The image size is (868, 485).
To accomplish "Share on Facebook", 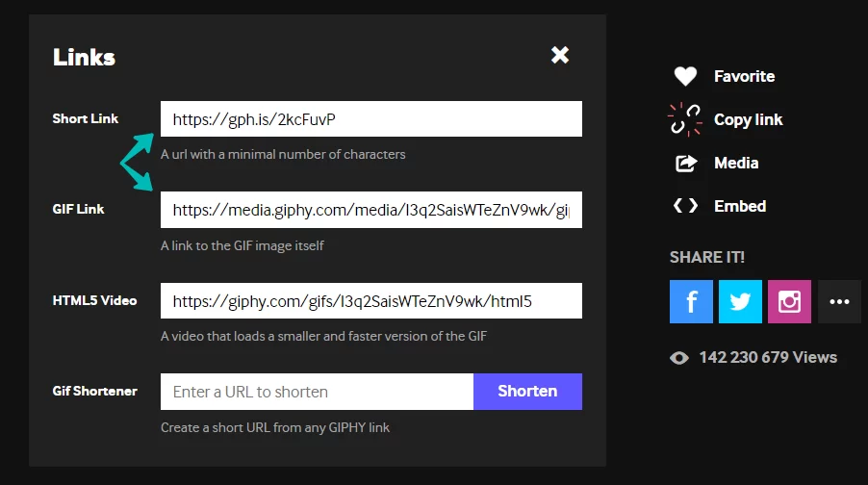I will (691, 302).
